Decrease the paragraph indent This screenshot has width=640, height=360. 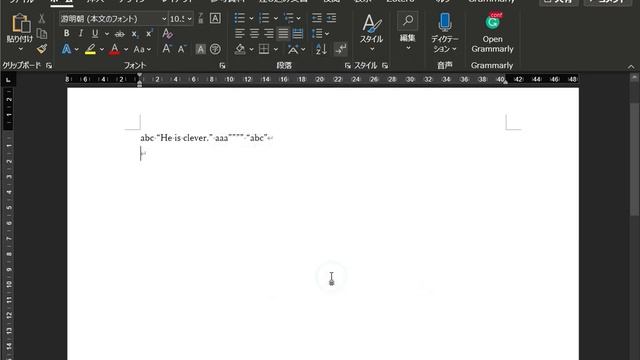coord(316,18)
